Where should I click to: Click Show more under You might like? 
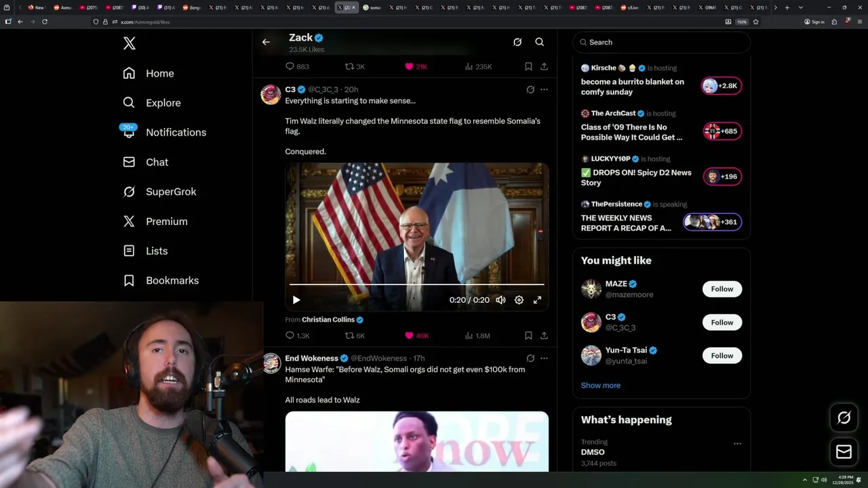600,385
